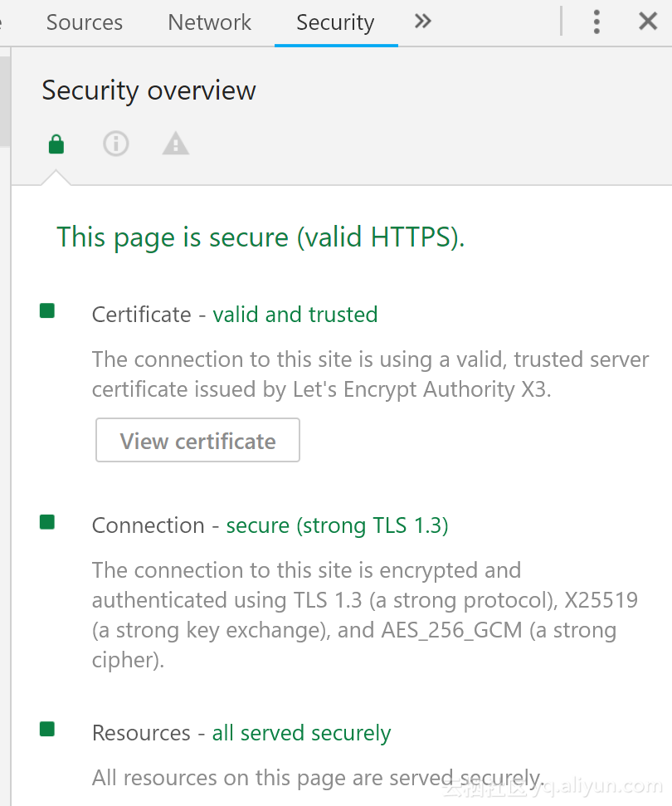Click "all served securely" status text
This screenshot has height=806, width=672.
tap(301, 733)
